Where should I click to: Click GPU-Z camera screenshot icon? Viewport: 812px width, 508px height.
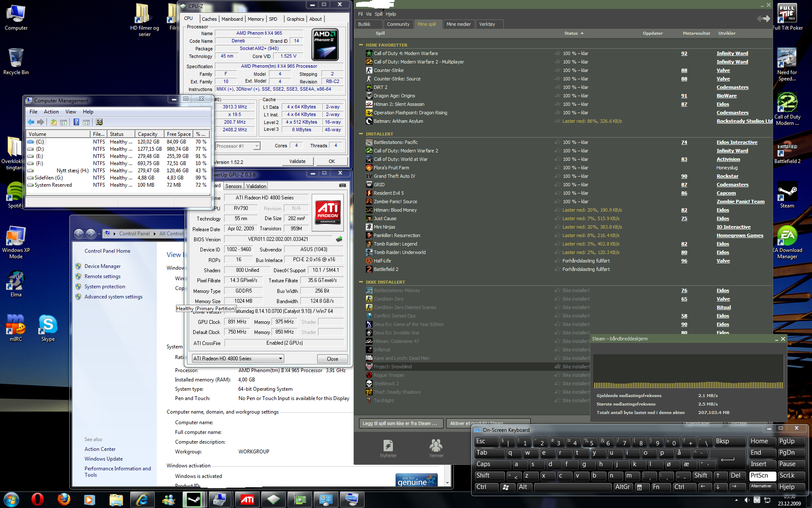pos(343,185)
